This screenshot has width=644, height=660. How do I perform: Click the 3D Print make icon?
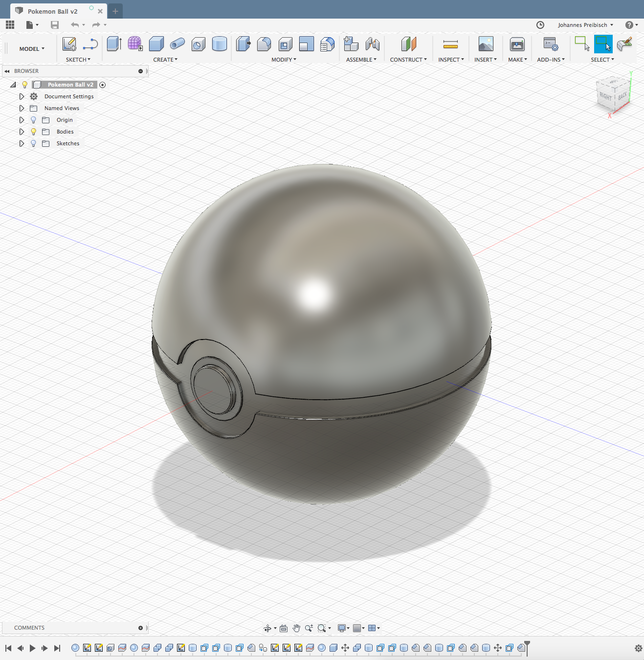(517, 44)
